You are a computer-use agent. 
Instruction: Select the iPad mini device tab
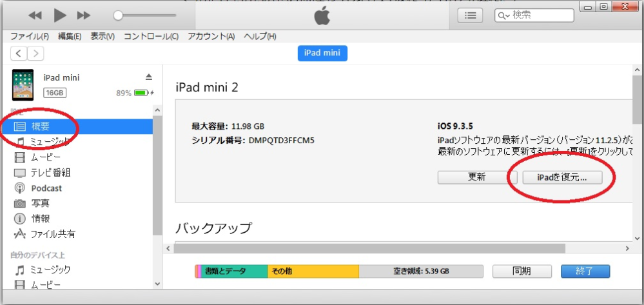coord(322,54)
